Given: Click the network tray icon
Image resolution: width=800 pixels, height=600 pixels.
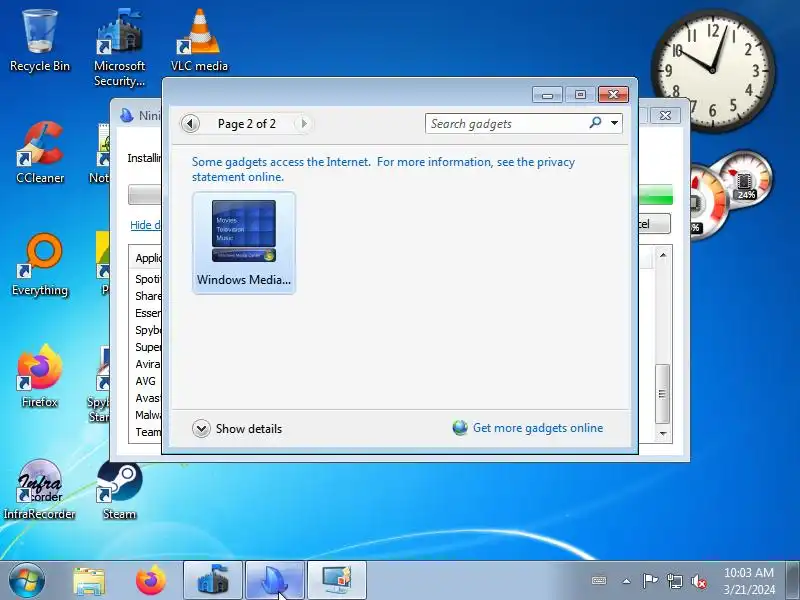Looking at the screenshot, I should pyautogui.click(x=674, y=581).
